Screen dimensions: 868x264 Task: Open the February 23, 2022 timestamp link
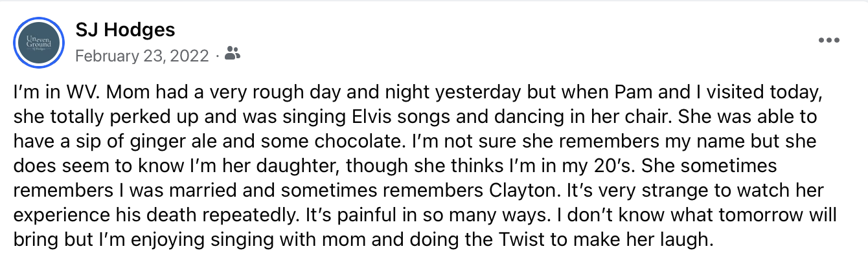point(142,56)
